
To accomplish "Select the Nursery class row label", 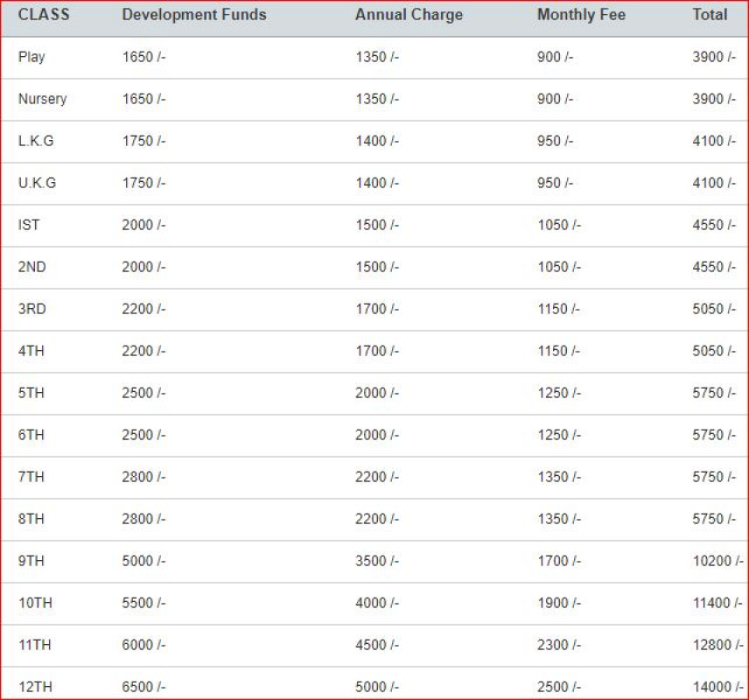I will tap(42, 99).
